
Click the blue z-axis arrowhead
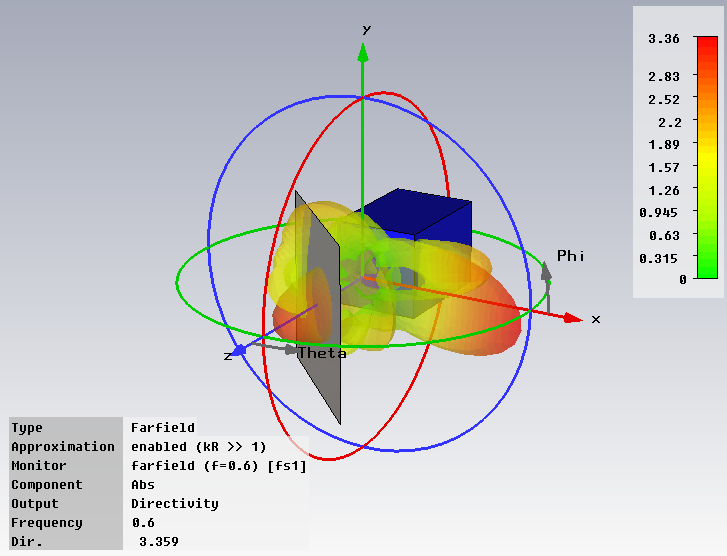click(239, 351)
